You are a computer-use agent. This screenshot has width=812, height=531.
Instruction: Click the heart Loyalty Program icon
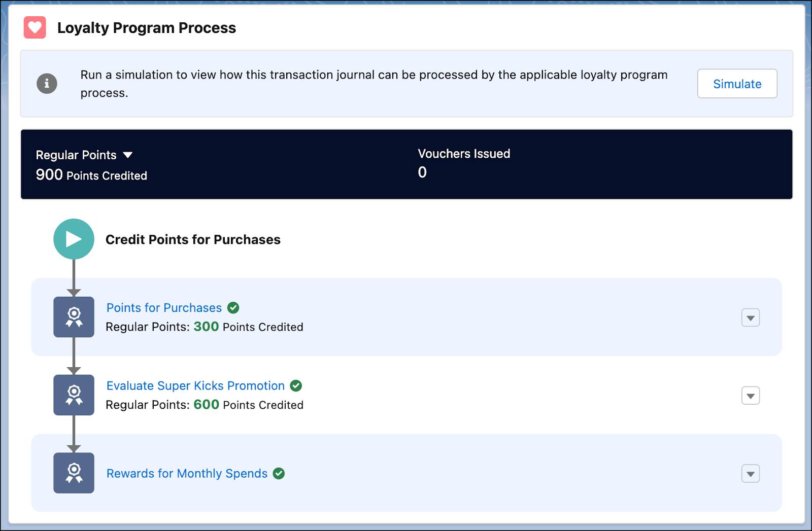coord(34,28)
